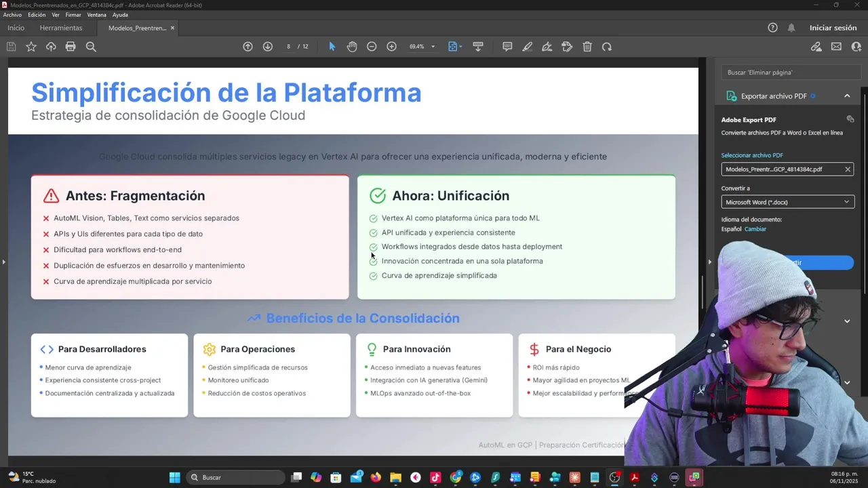Open File Explorer from the taskbar
868x488 pixels.
coord(395,477)
